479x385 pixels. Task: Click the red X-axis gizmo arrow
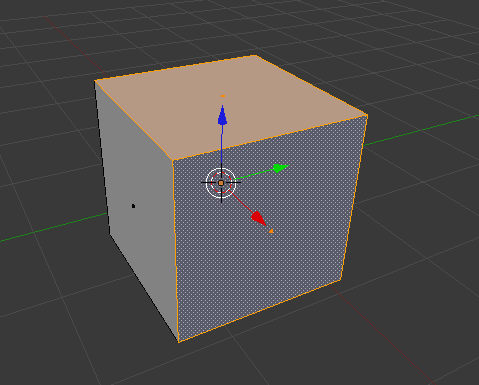click(259, 218)
